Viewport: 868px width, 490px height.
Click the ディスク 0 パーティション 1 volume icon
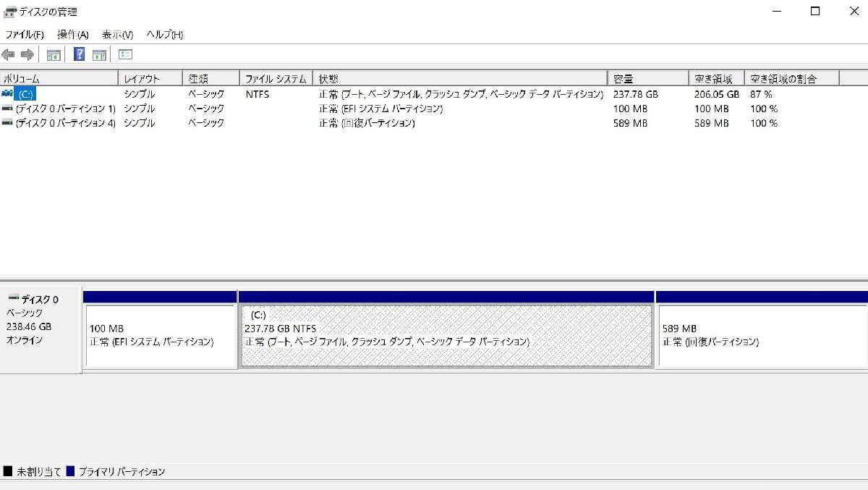click(7, 109)
